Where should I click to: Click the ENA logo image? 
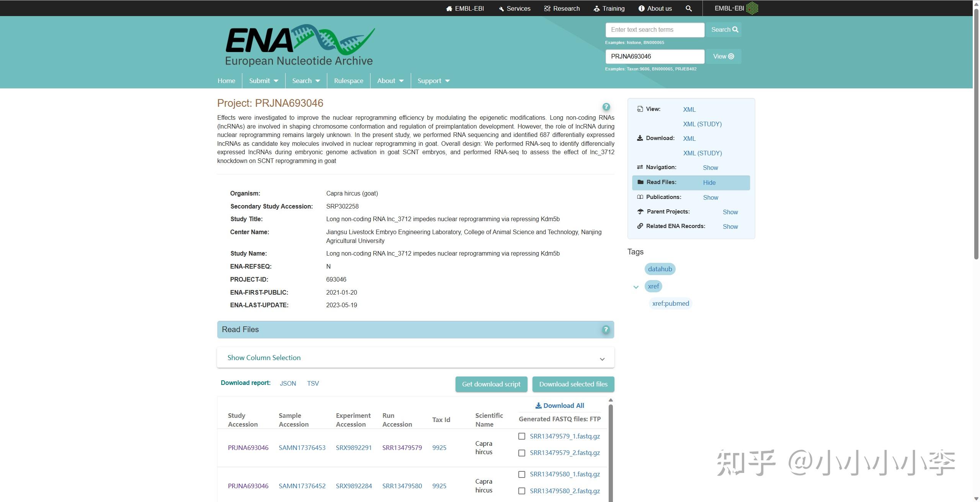300,46
